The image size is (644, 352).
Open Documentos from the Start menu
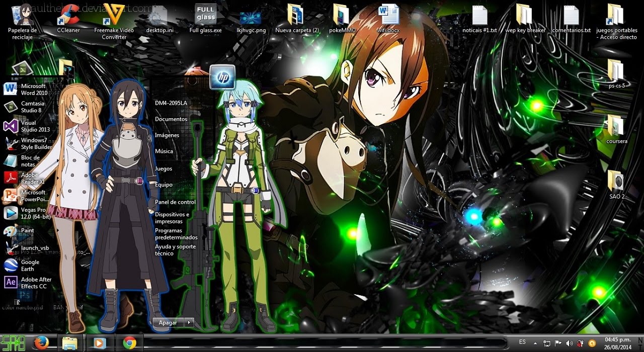pos(171,119)
